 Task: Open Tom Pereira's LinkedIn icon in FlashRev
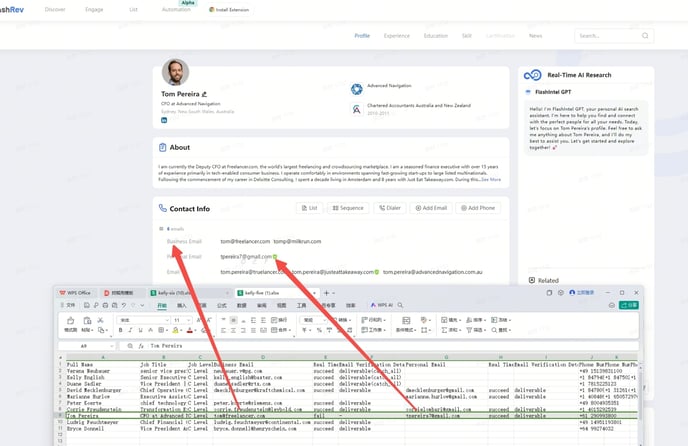pyautogui.click(x=164, y=120)
